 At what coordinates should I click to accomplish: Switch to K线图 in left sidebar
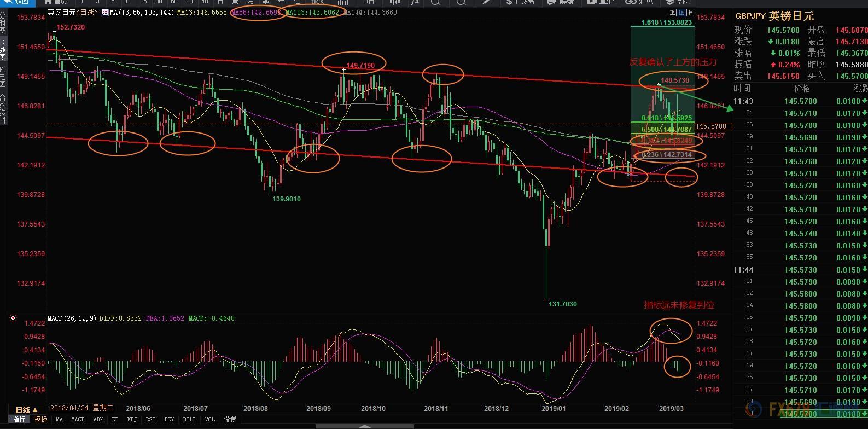[3, 50]
